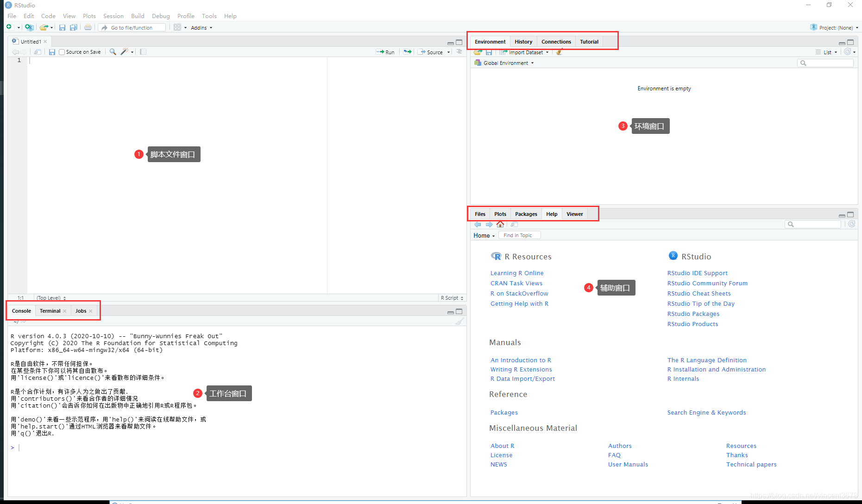Open the Session menu
Image resolution: width=862 pixels, height=504 pixels.
click(113, 16)
